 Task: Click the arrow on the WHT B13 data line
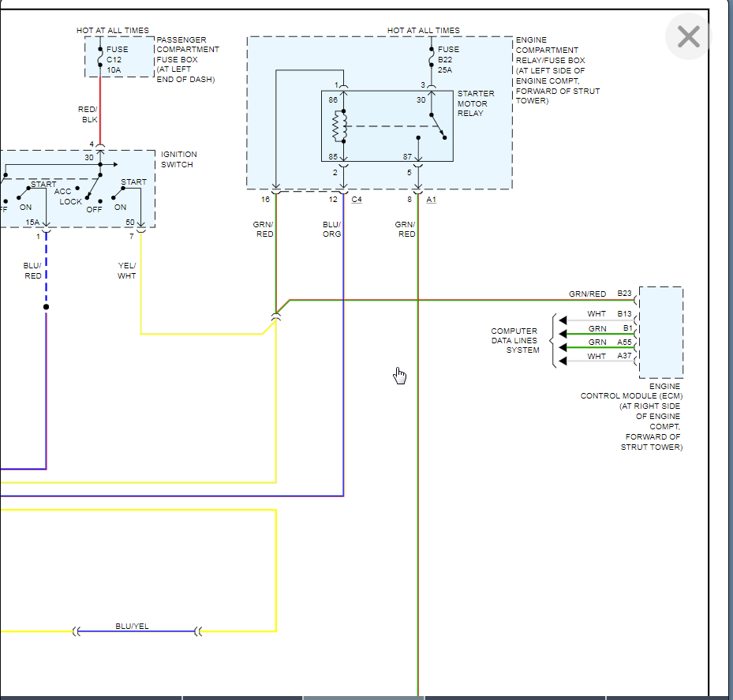[563, 320]
